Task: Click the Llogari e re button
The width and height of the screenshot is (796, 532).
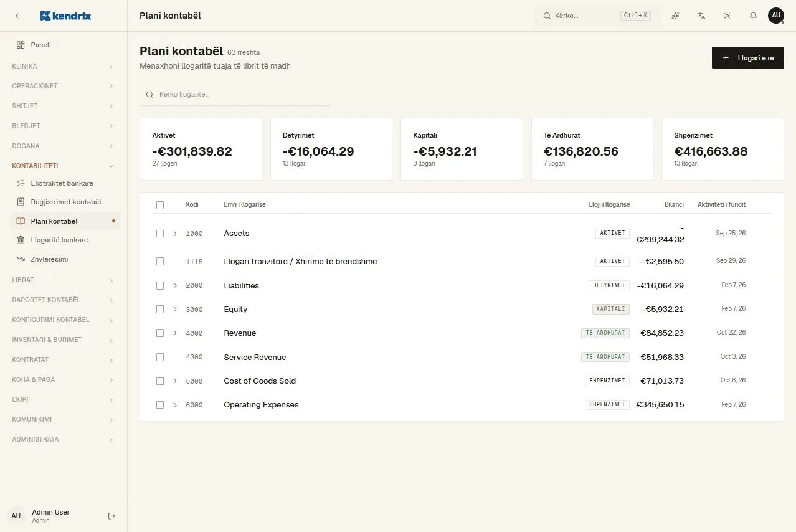Action: (x=747, y=58)
